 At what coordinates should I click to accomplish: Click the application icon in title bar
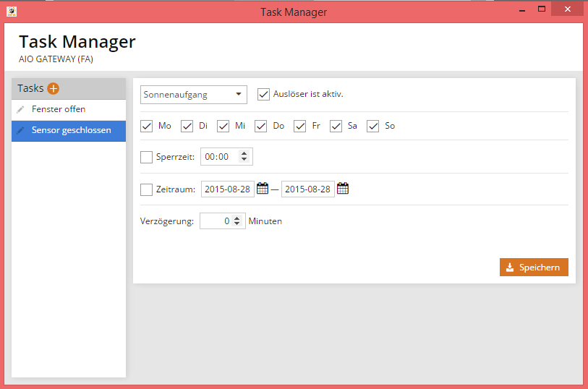tap(11, 12)
